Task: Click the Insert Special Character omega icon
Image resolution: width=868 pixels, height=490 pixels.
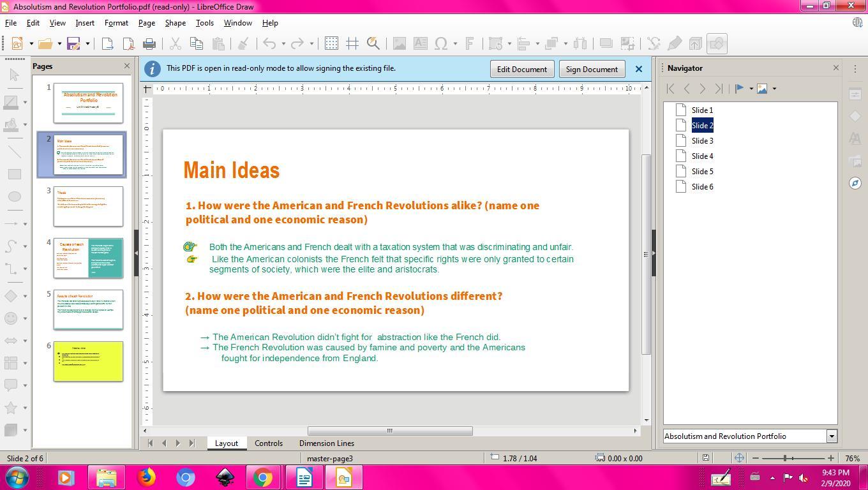Action: [441, 43]
